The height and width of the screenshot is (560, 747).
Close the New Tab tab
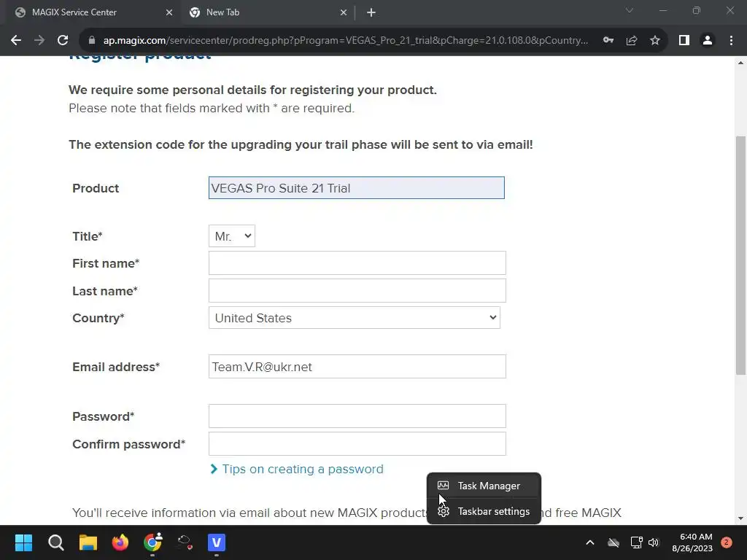pyautogui.click(x=344, y=13)
